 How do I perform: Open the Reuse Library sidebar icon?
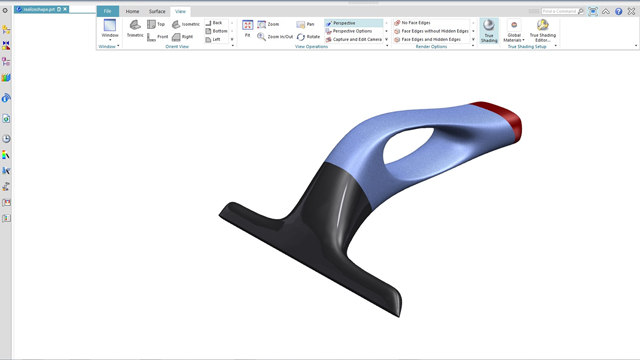(x=6, y=78)
